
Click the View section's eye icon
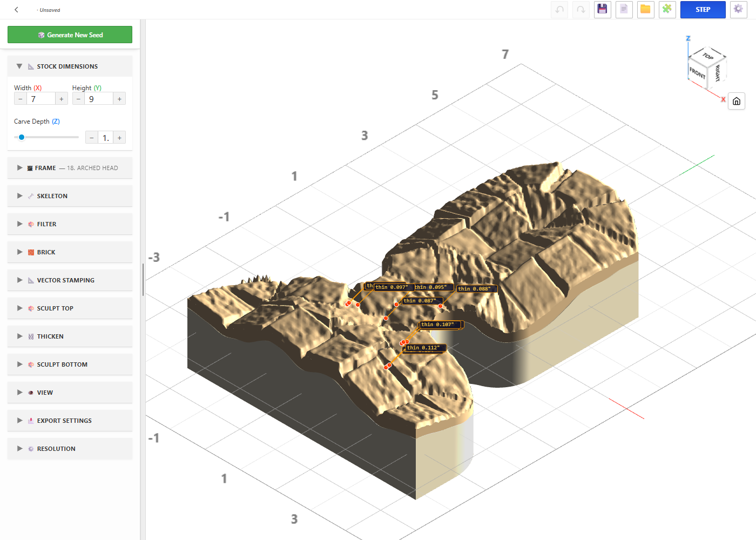click(31, 393)
